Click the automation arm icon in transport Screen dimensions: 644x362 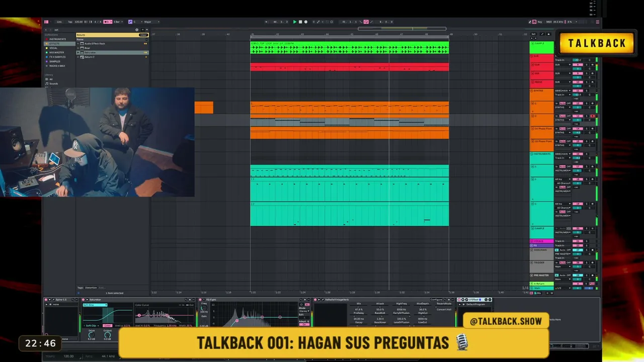click(318, 22)
